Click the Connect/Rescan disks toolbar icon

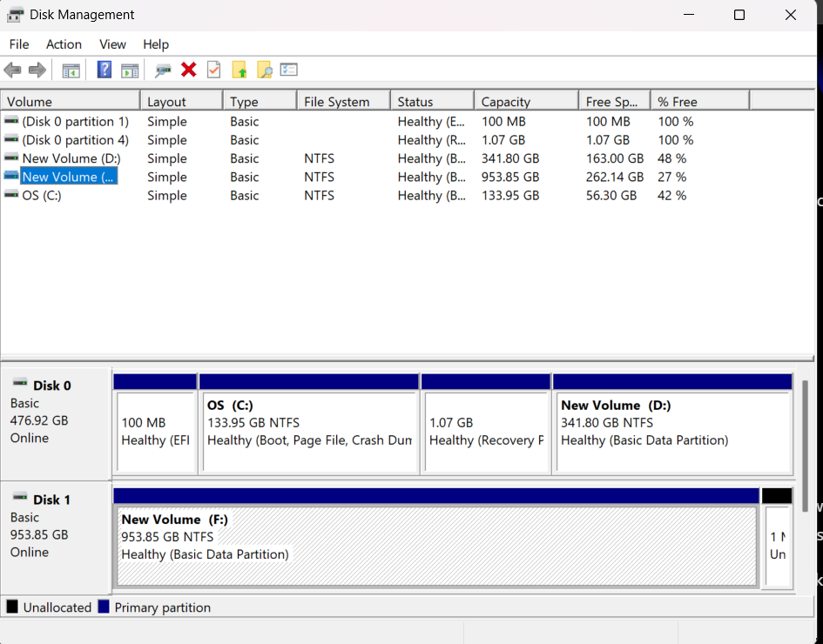coord(163,70)
